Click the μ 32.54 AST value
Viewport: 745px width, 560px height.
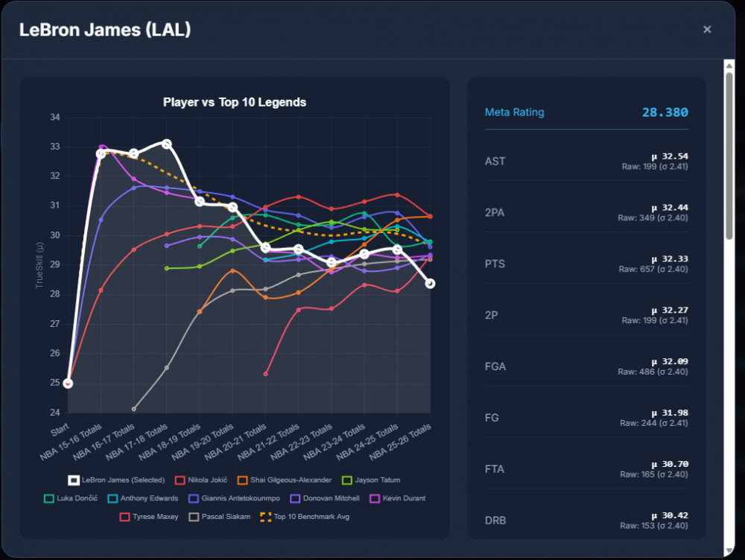coord(670,156)
